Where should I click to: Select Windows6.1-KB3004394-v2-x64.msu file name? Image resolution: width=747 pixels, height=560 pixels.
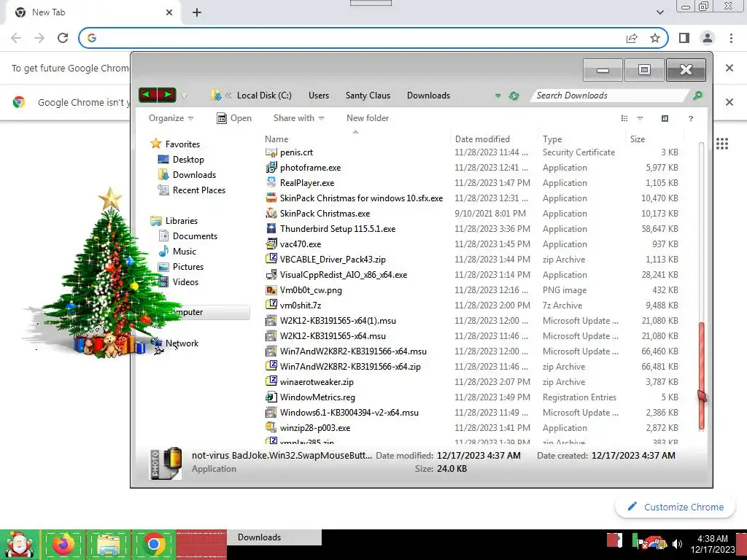pyautogui.click(x=349, y=413)
